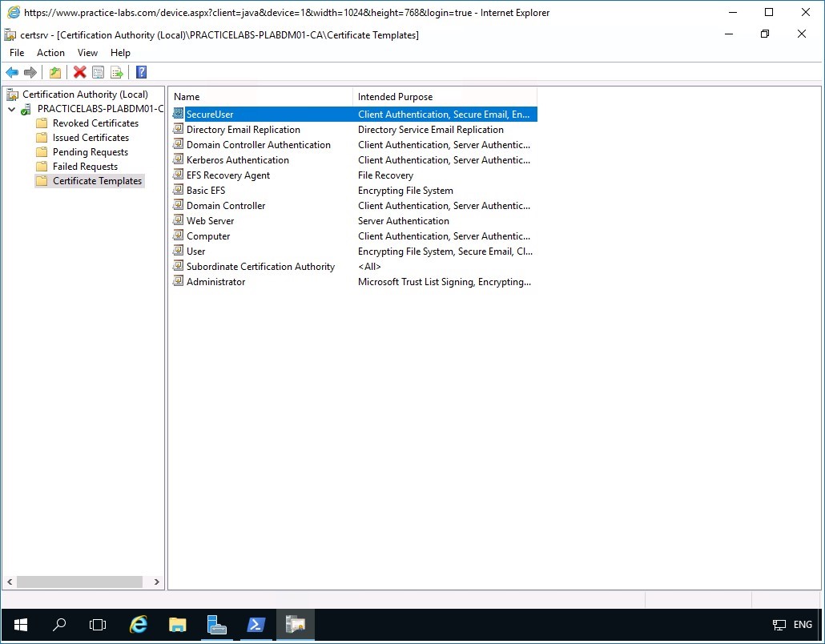The height and width of the screenshot is (644, 825).
Task: Sort by Intended Purpose column header
Action: point(445,97)
